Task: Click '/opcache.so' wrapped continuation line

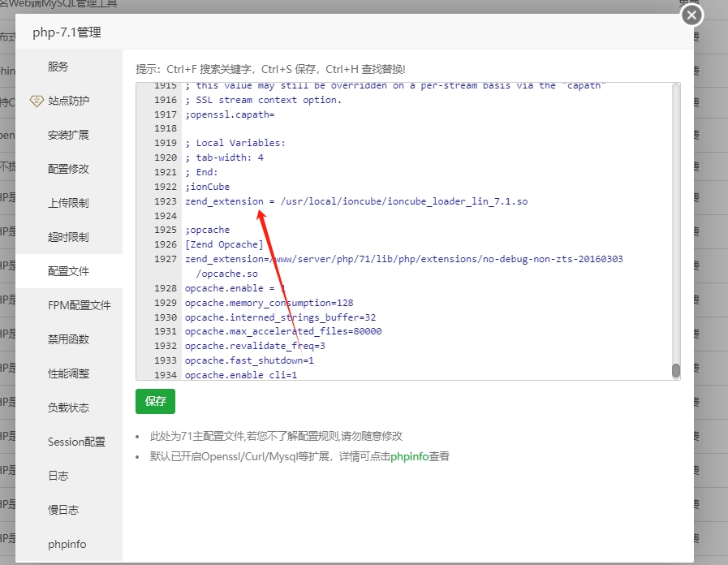Action: pos(226,274)
